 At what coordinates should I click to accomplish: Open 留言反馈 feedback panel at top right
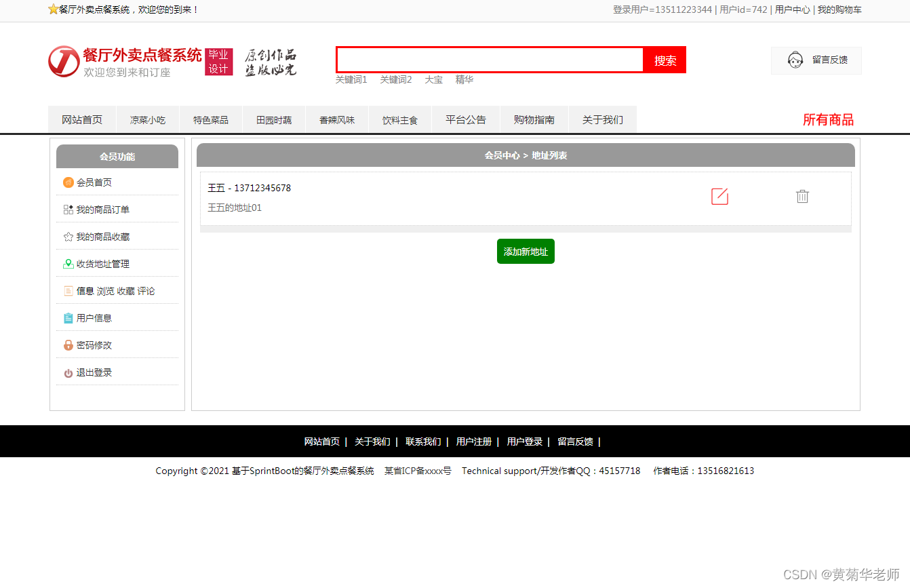[816, 60]
